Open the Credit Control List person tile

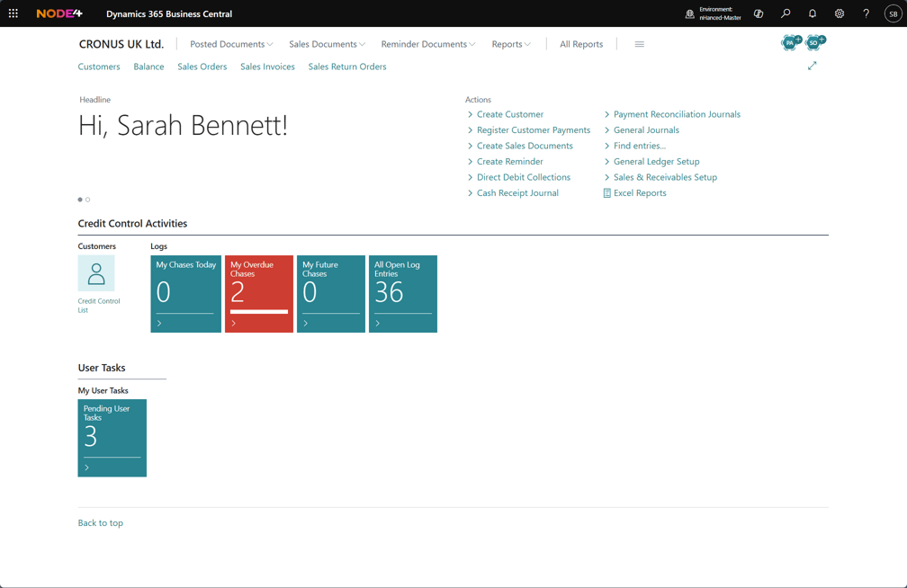tap(96, 273)
